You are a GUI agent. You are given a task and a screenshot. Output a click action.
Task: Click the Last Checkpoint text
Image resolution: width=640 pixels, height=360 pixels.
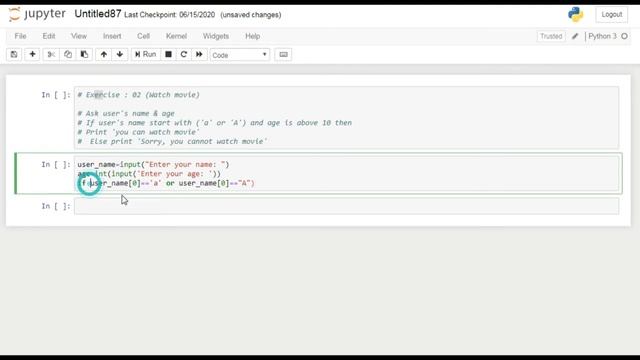pos(169,15)
